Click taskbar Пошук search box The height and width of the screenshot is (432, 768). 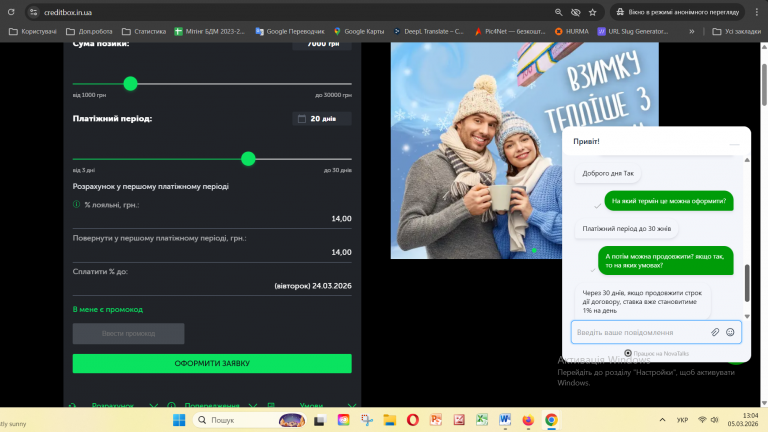(x=249, y=420)
